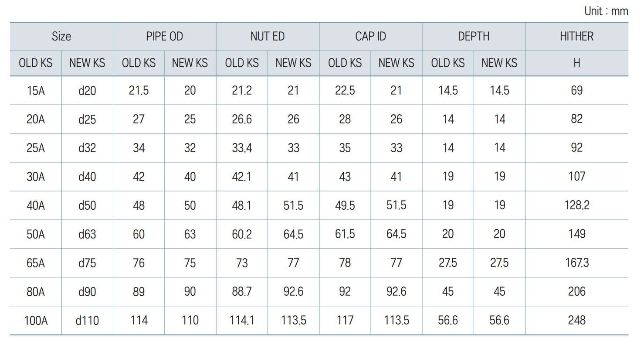Screen dimensions: 644x345
Task: Click the 49.5 cap ID cell
Action: coord(345,205)
